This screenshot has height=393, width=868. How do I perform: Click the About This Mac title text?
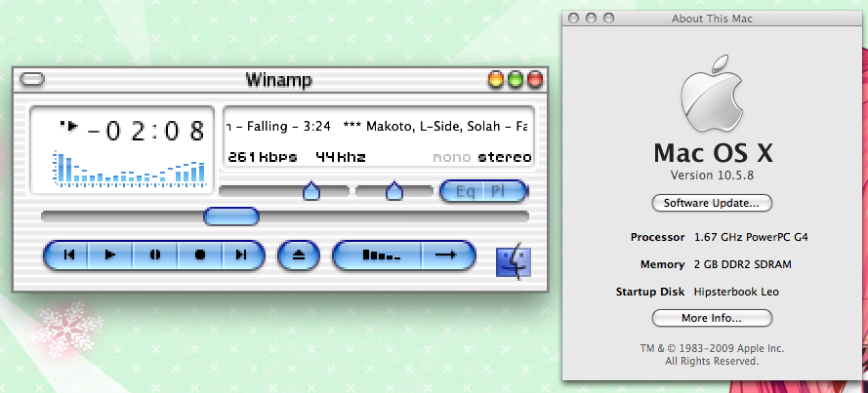tap(712, 19)
